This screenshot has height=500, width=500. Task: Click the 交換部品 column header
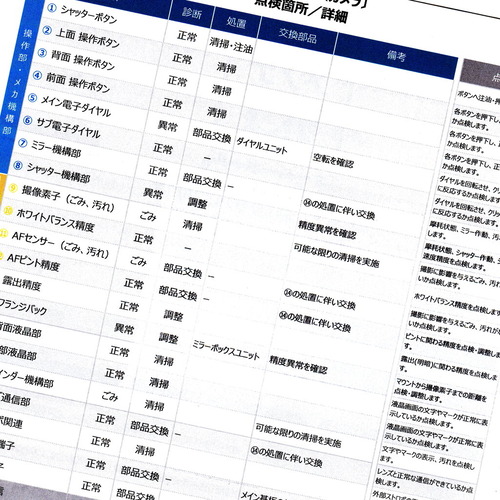tap(297, 36)
